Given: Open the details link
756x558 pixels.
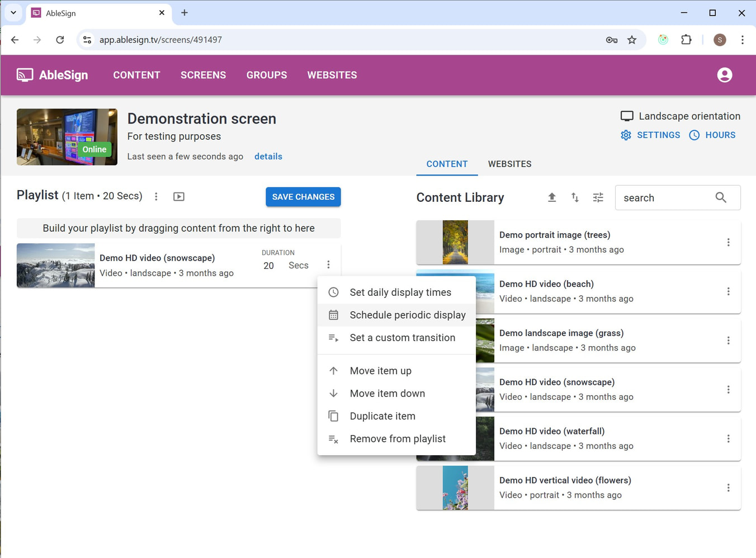Looking at the screenshot, I should 268,157.
